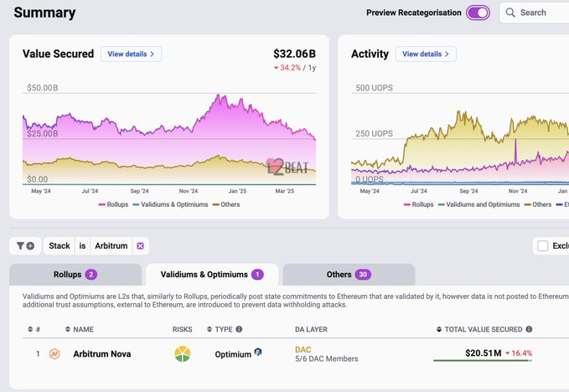Click the search magnifier icon
This screenshot has width=569, height=392.
pyautogui.click(x=510, y=13)
